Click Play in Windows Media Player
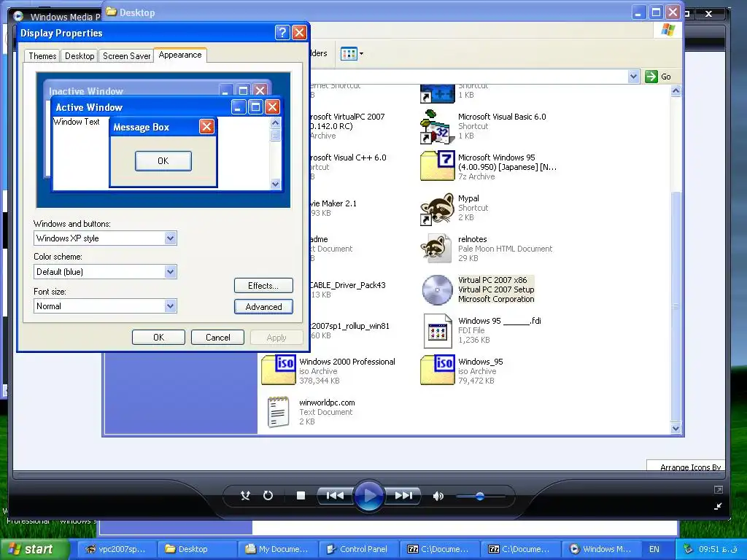The height and width of the screenshot is (560, 747). point(368,496)
